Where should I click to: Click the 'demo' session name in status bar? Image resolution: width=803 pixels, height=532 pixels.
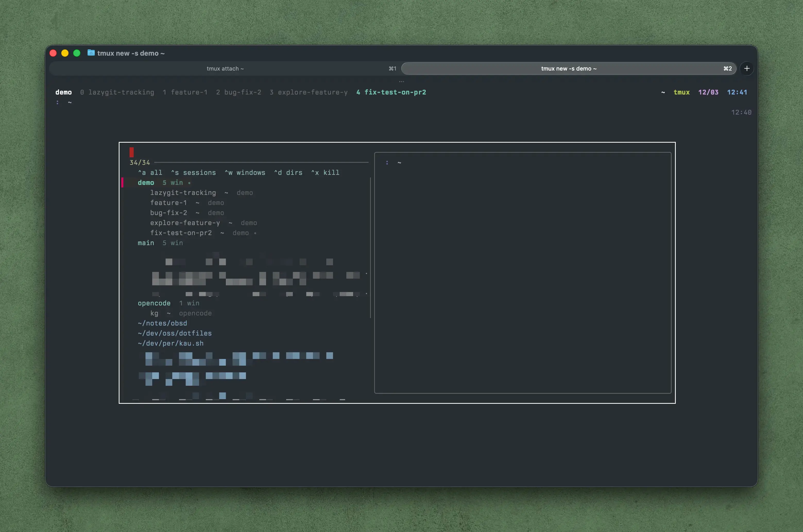coord(63,92)
